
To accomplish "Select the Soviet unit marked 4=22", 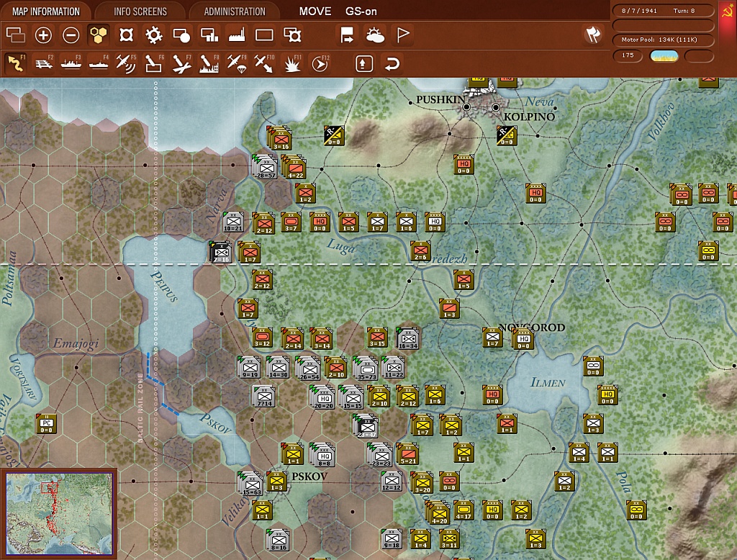I will point(296,168).
